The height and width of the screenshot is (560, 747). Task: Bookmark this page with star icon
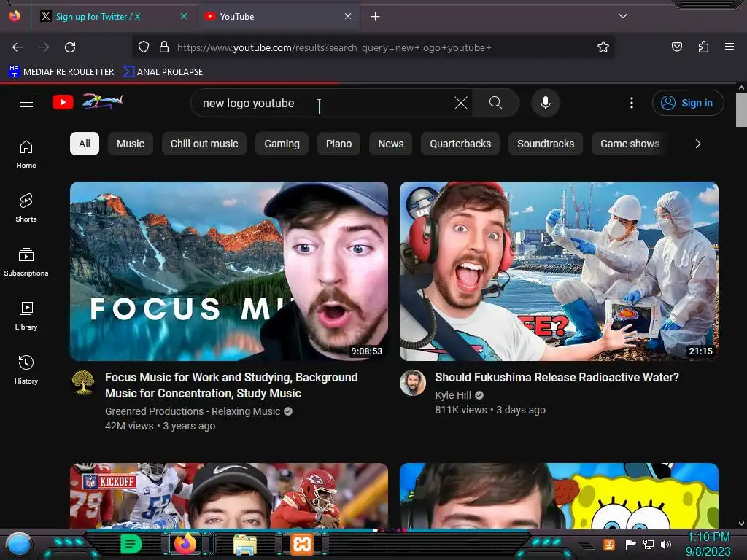click(x=603, y=47)
